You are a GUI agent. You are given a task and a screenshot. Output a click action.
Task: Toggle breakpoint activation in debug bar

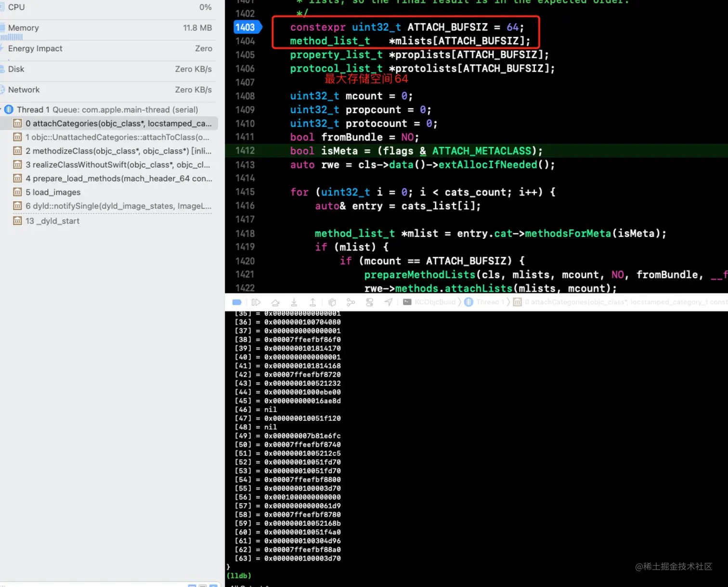(x=236, y=302)
